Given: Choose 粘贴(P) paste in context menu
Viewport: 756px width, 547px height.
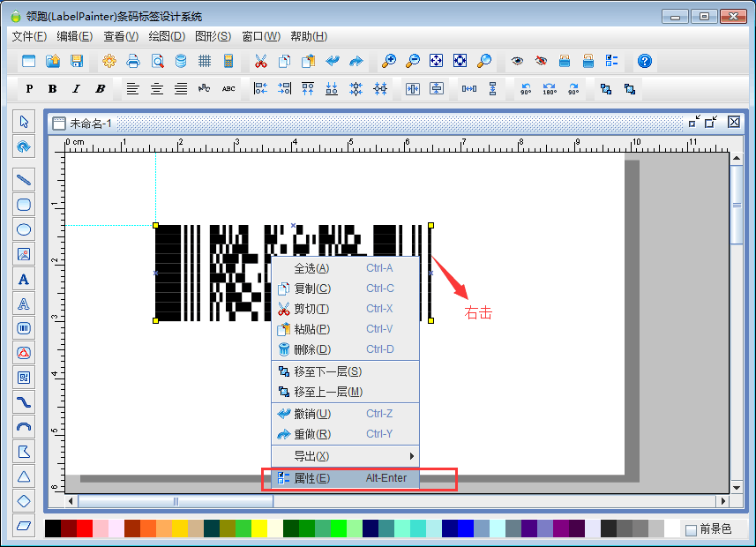Looking at the screenshot, I should [345, 329].
